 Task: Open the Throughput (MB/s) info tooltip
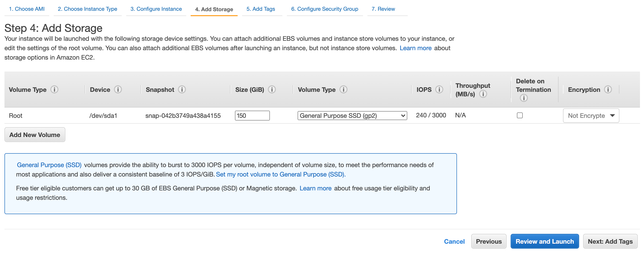(483, 94)
